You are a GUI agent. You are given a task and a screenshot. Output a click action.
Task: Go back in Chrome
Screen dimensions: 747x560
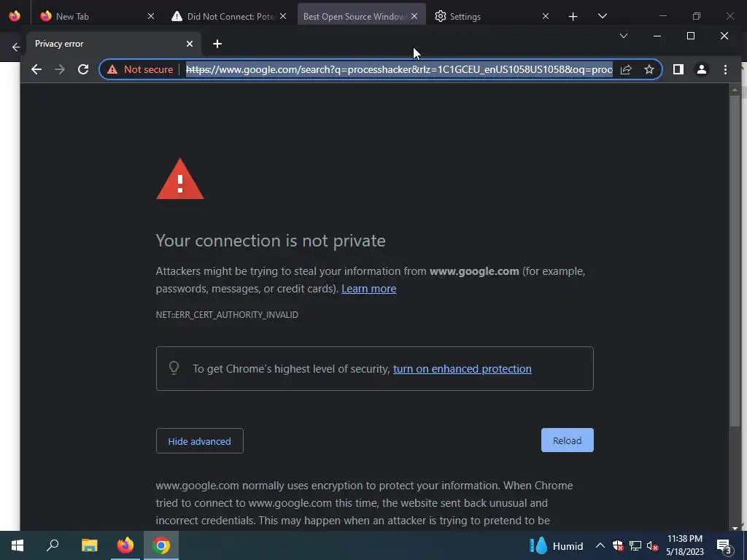[x=36, y=69]
